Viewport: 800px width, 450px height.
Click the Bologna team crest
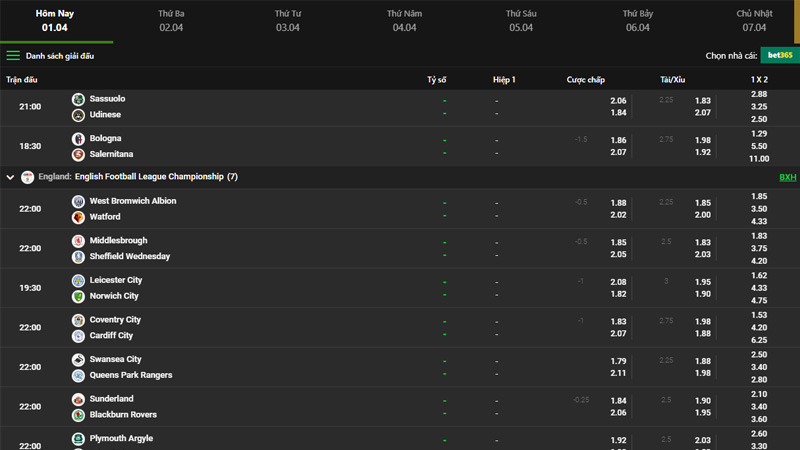click(78, 139)
